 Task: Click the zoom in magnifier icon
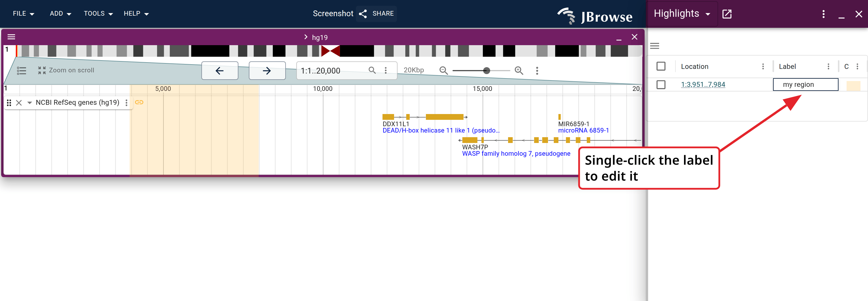tap(519, 70)
